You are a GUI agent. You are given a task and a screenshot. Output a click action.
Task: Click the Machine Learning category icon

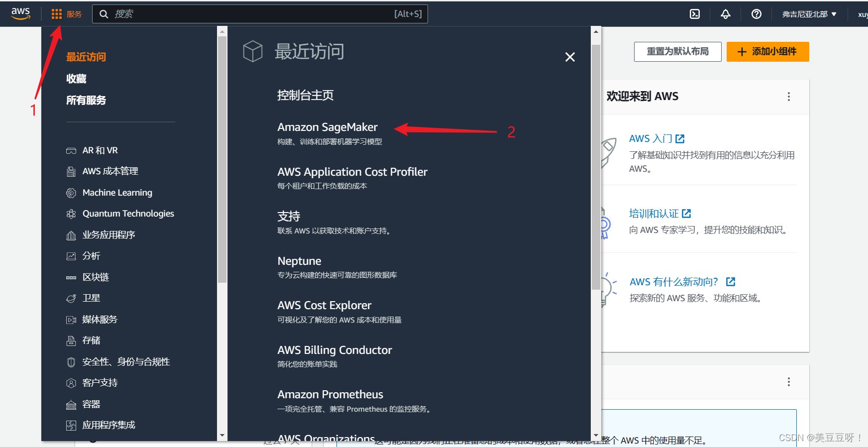[x=71, y=193]
